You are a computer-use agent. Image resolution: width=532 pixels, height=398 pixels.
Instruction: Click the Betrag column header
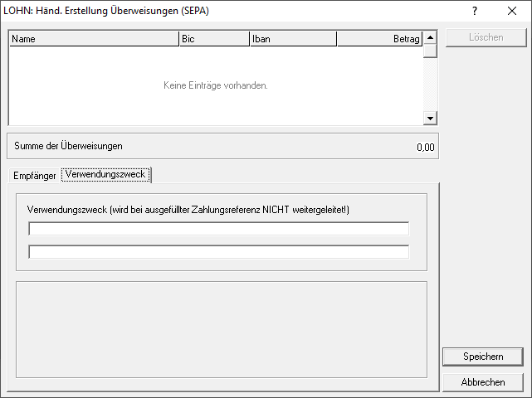[379, 38]
